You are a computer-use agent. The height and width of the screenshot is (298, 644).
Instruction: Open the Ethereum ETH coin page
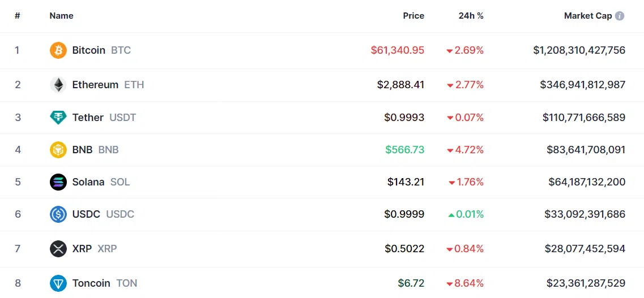point(108,85)
